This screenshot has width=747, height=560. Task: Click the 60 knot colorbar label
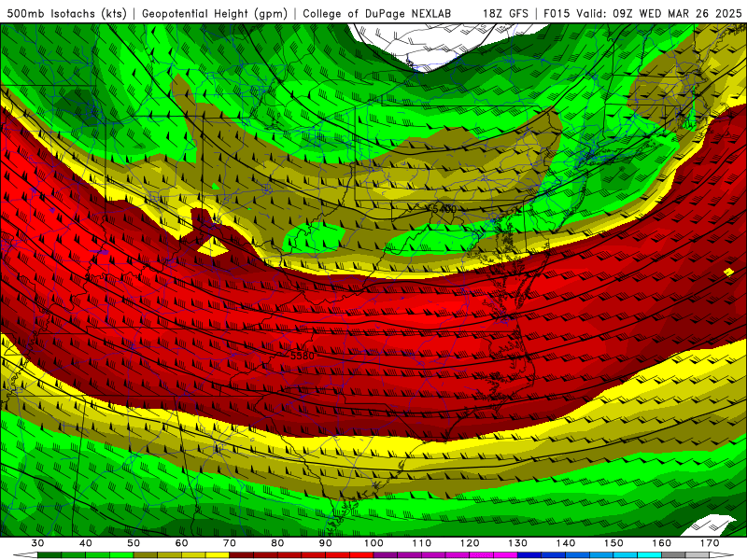tap(181, 543)
